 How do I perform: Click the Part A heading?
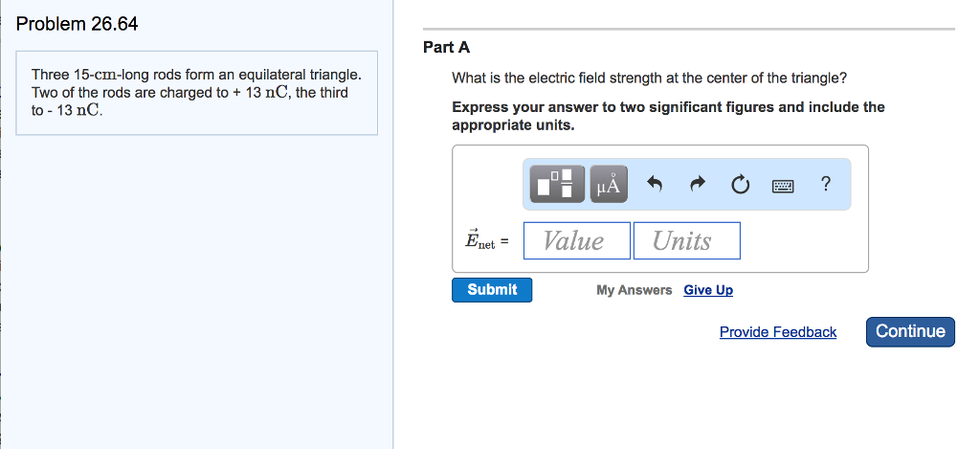(x=446, y=47)
